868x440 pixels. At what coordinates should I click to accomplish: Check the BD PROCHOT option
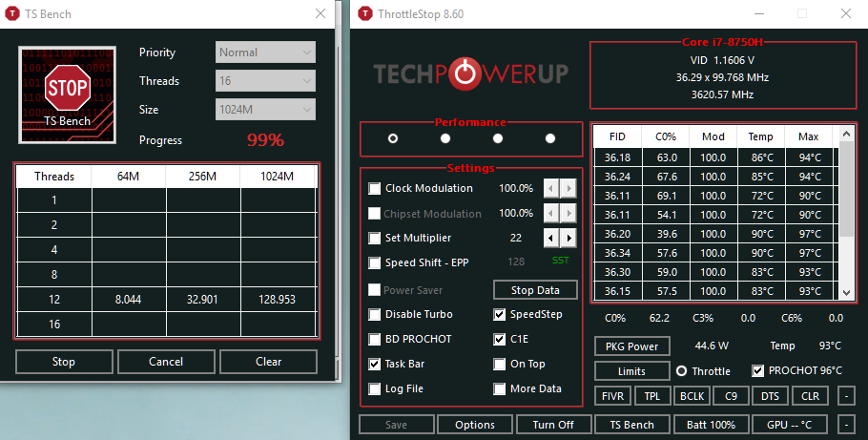[x=375, y=339]
